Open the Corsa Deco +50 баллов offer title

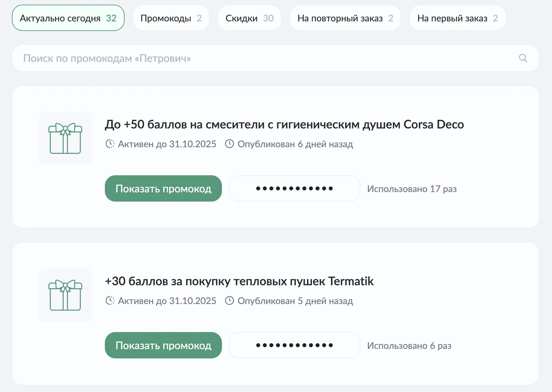284,125
